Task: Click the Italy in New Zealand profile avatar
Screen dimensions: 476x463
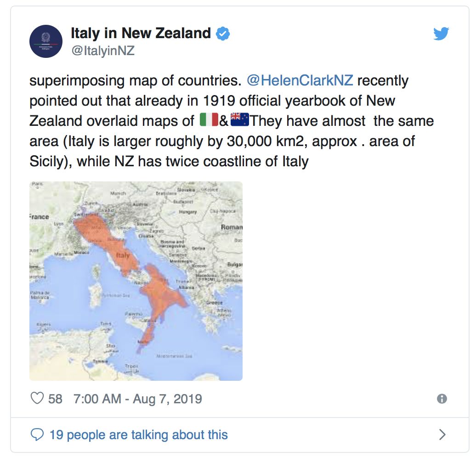Action: pos(46,41)
